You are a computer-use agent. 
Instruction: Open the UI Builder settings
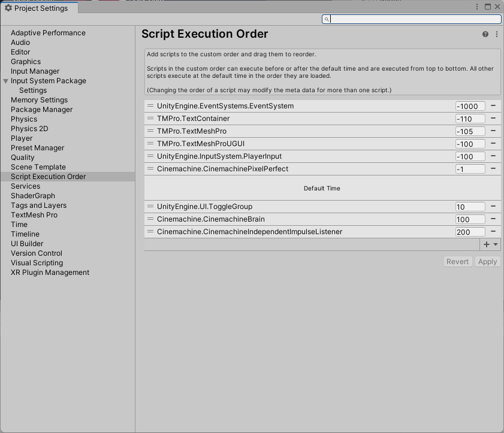[27, 244]
